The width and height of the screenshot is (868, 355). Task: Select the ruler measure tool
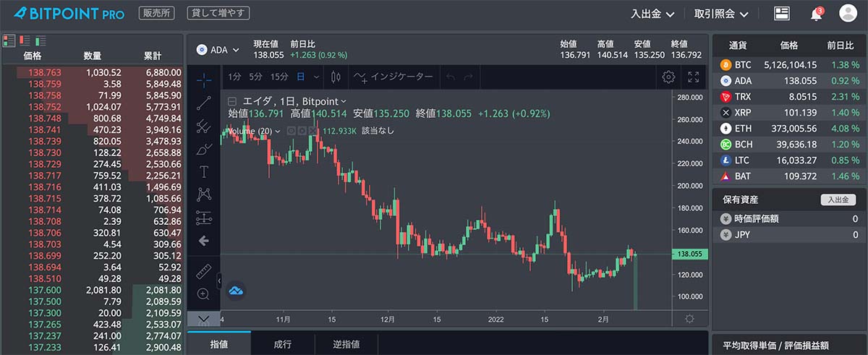click(x=203, y=271)
